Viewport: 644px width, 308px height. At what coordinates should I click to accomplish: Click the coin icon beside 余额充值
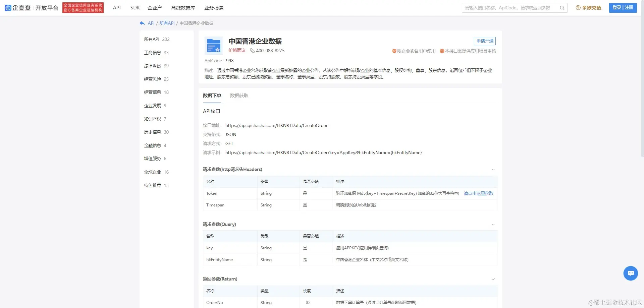(x=578, y=8)
